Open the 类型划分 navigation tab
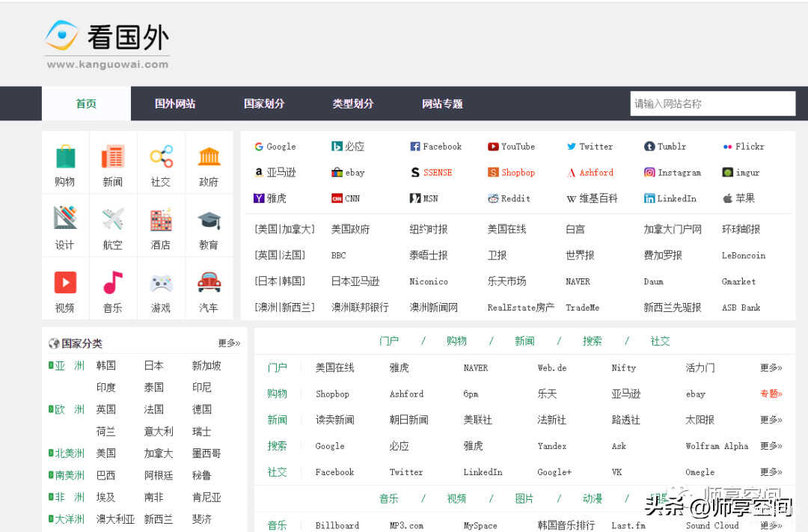 [x=353, y=103]
